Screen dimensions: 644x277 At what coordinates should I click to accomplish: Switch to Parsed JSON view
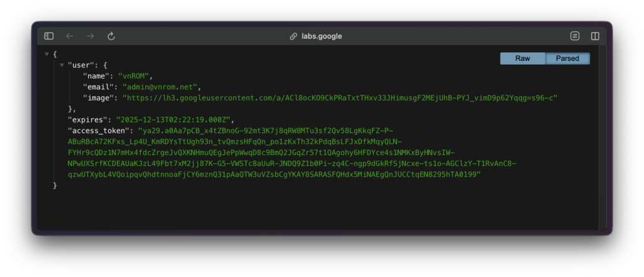pyautogui.click(x=567, y=58)
